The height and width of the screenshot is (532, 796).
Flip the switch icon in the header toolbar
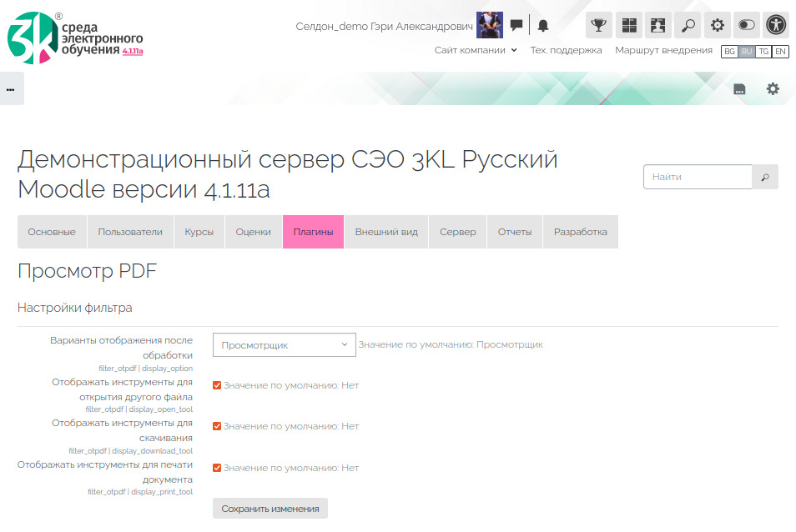(x=747, y=25)
